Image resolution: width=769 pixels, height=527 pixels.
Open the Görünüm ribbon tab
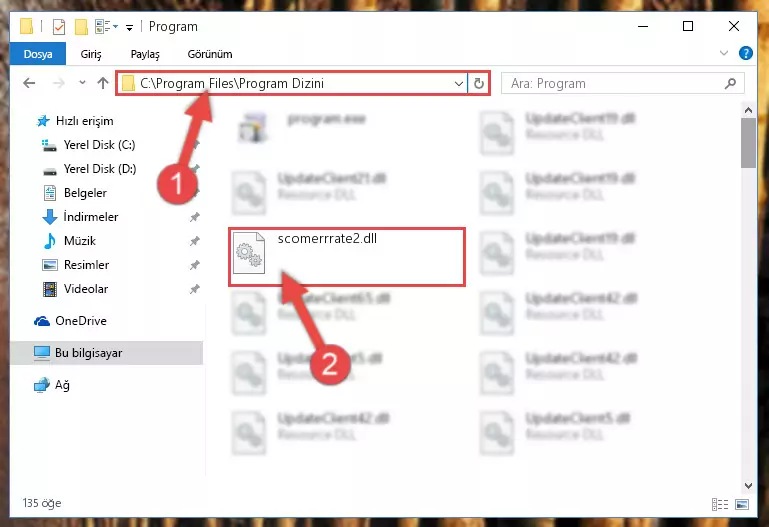210,54
